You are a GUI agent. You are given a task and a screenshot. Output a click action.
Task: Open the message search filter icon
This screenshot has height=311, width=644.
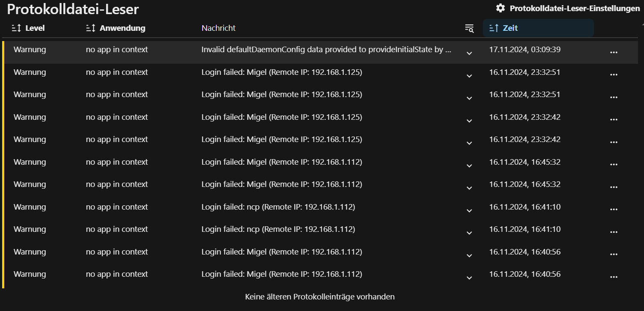coord(469,28)
